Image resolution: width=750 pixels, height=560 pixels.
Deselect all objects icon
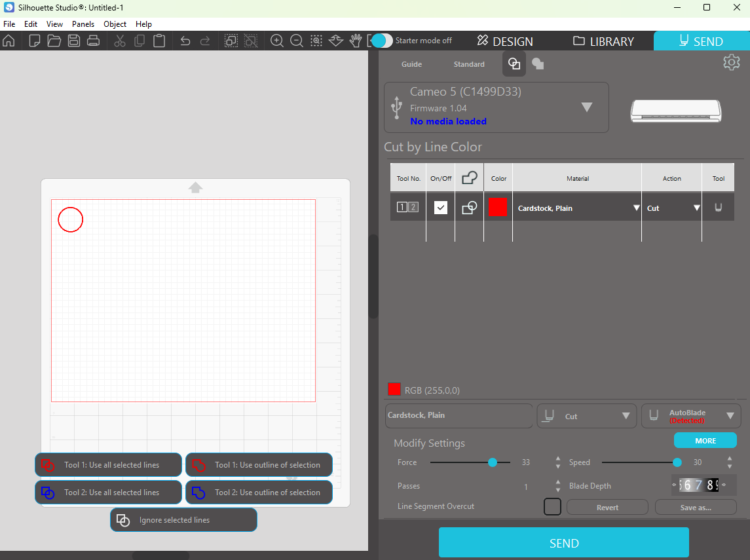click(251, 41)
